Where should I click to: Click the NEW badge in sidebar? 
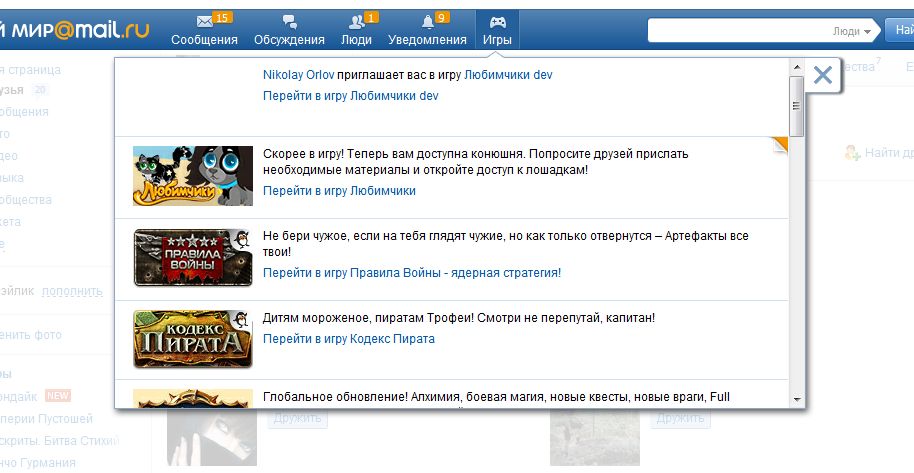click(x=58, y=395)
